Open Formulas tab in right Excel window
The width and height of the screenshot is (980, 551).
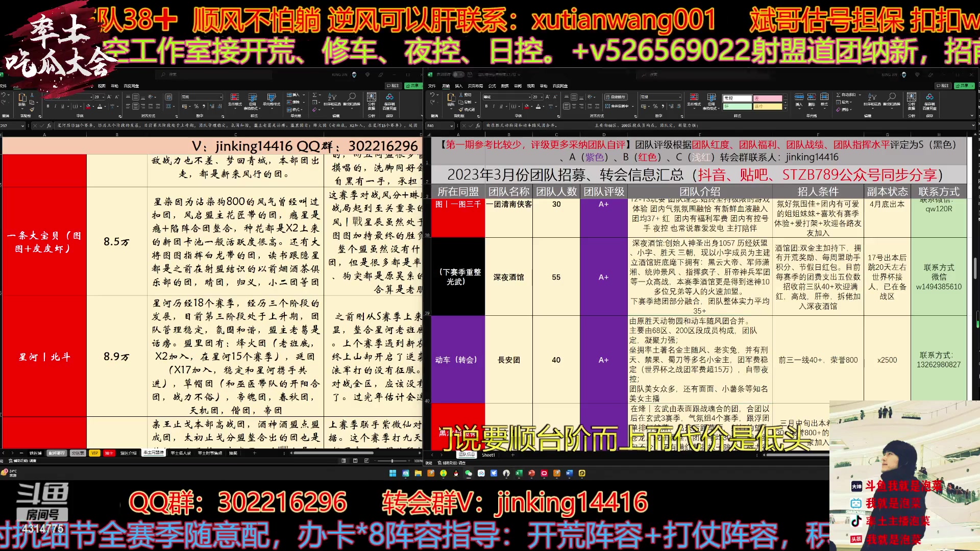click(x=492, y=86)
